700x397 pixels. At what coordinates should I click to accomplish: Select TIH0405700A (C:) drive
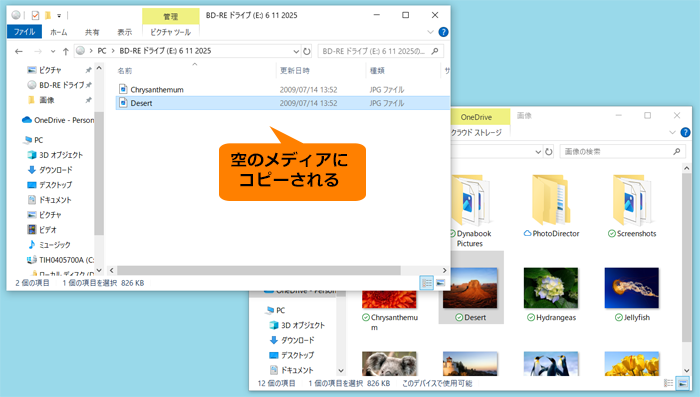(x=60, y=260)
